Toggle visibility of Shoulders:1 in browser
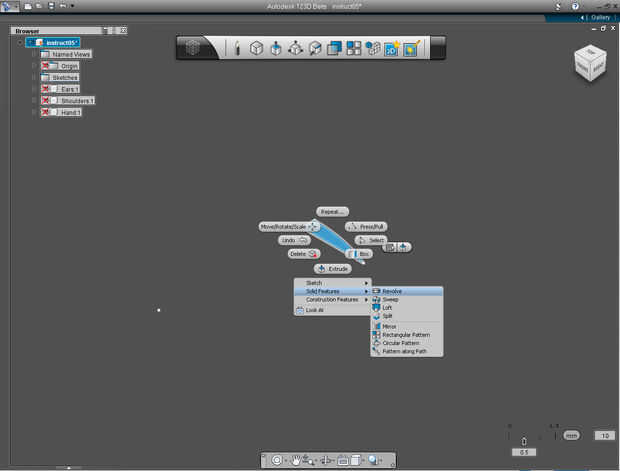The image size is (620, 471). [x=45, y=100]
